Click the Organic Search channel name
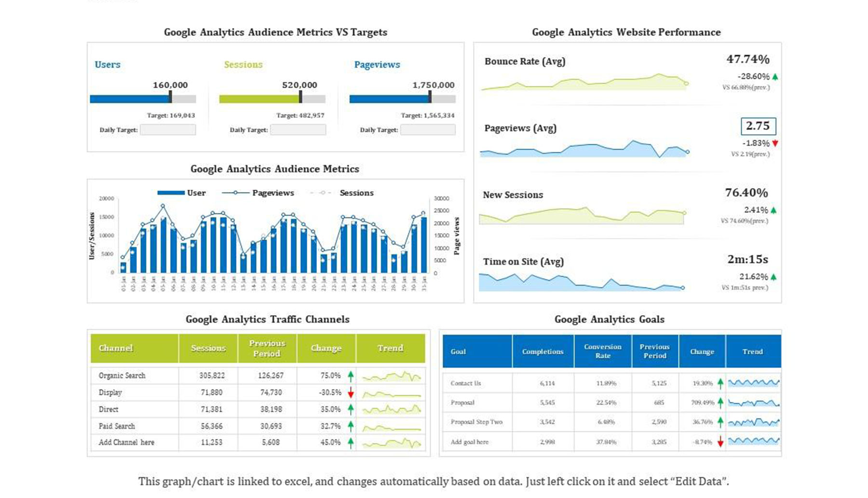The image size is (868, 498). click(x=122, y=375)
